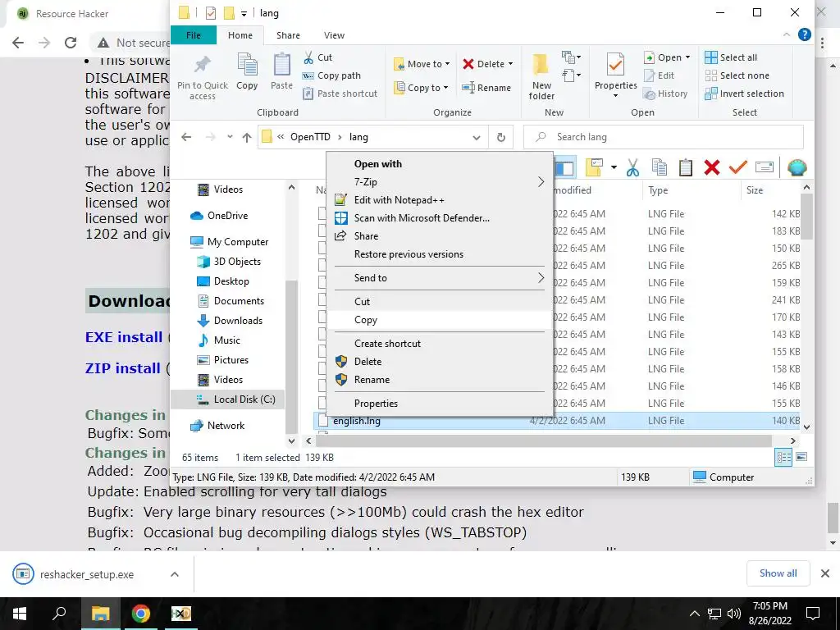Click the Edit icon in the Open group
This screenshot has width=840, height=630.
[x=650, y=75]
